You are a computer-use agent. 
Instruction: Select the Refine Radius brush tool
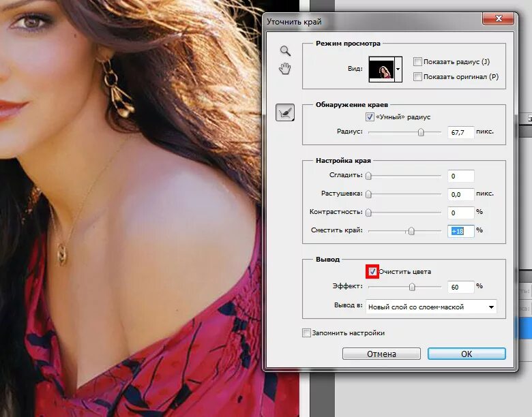tap(285, 112)
